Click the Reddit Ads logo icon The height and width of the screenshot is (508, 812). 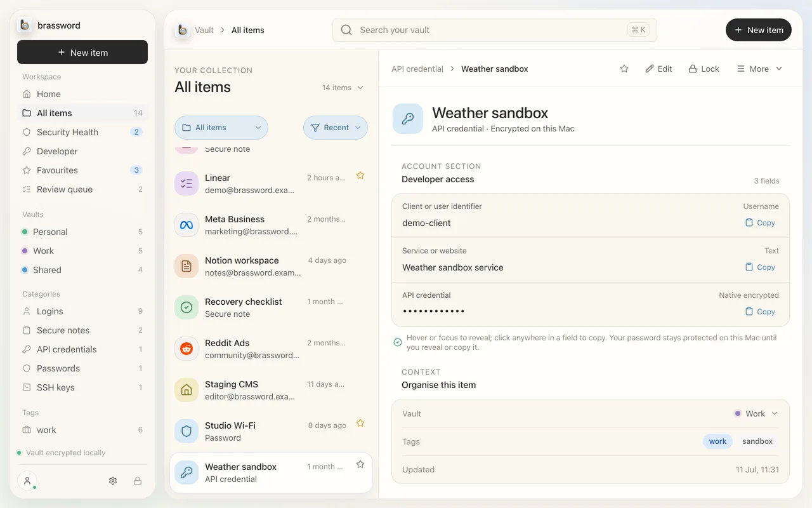pos(187,349)
